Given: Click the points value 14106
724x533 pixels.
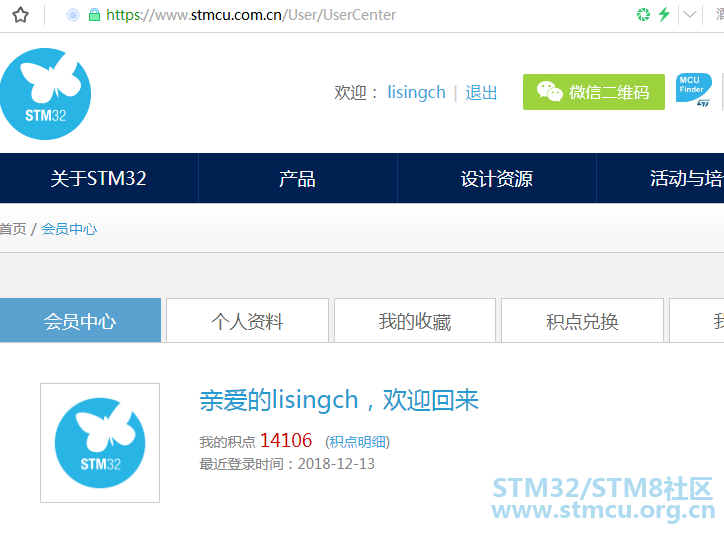Looking at the screenshot, I should click(286, 440).
